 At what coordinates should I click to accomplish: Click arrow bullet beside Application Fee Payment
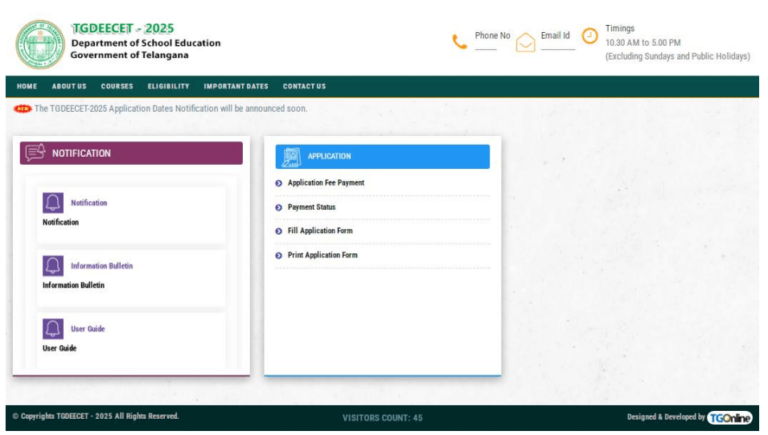coord(279,183)
